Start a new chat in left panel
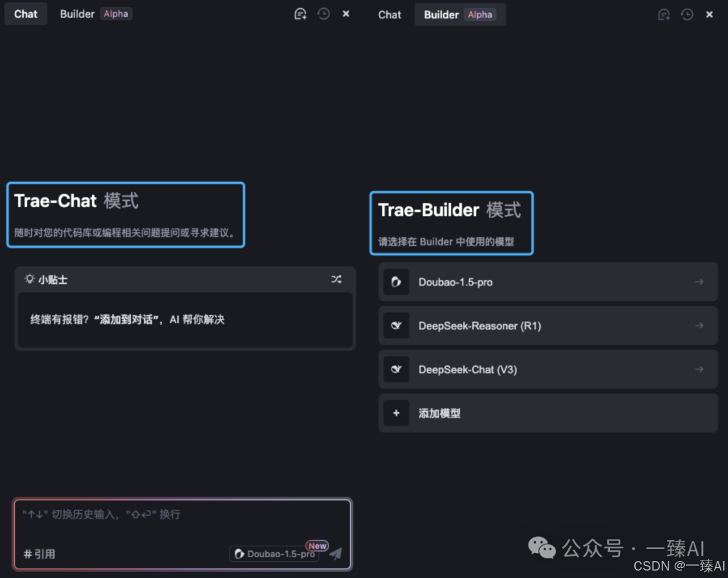 point(301,14)
